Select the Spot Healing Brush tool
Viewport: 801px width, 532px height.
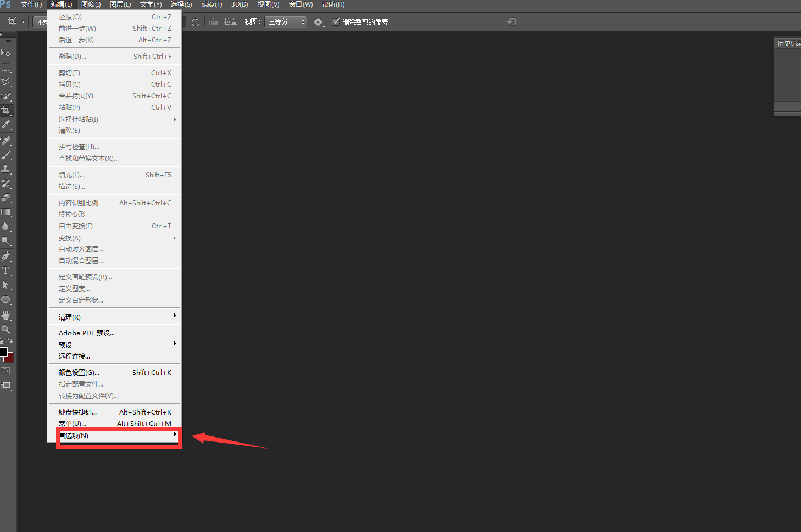(x=6, y=141)
